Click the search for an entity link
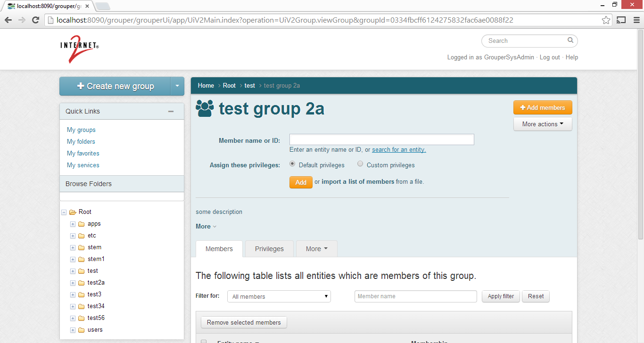The height and width of the screenshot is (343, 644). click(x=399, y=149)
